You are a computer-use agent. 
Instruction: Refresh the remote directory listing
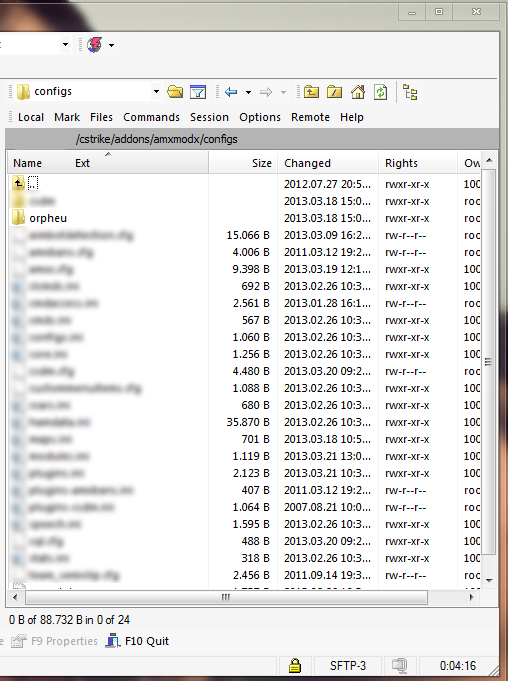(380, 92)
